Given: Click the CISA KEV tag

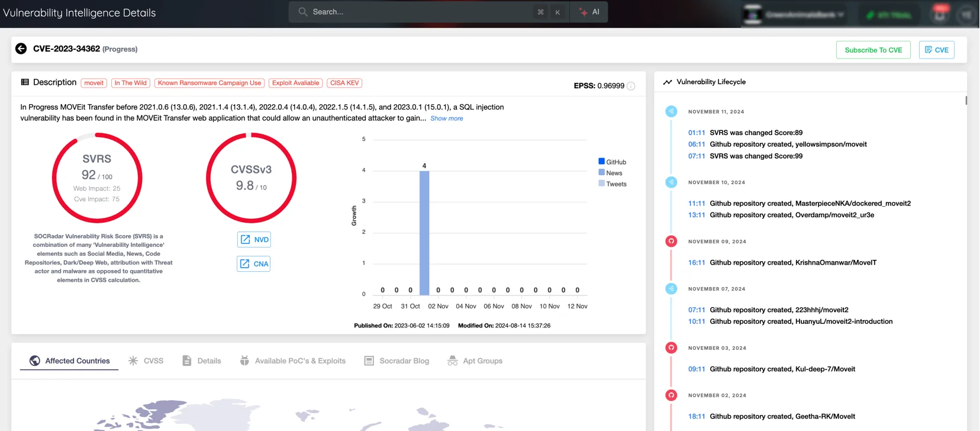Looking at the screenshot, I should (344, 83).
